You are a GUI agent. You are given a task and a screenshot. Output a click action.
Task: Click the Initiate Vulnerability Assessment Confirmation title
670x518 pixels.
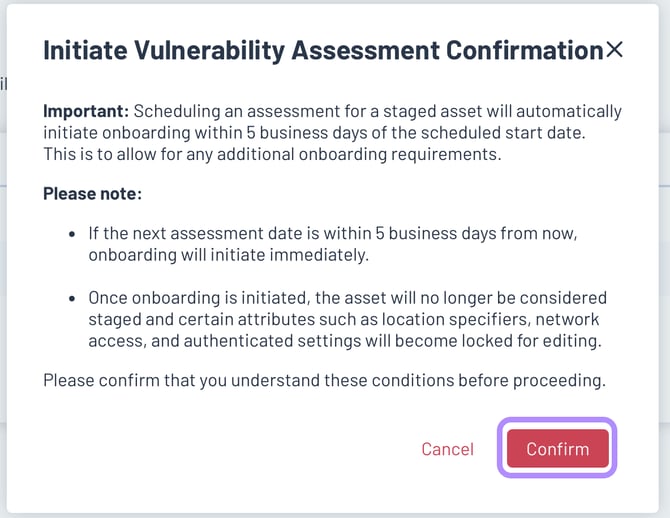[322, 51]
